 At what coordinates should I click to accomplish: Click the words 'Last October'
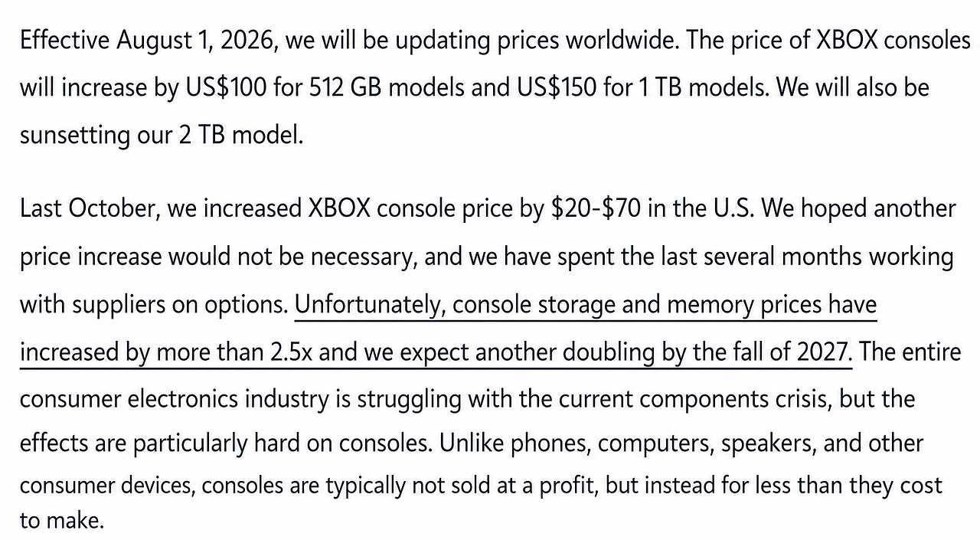pos(87,209)
